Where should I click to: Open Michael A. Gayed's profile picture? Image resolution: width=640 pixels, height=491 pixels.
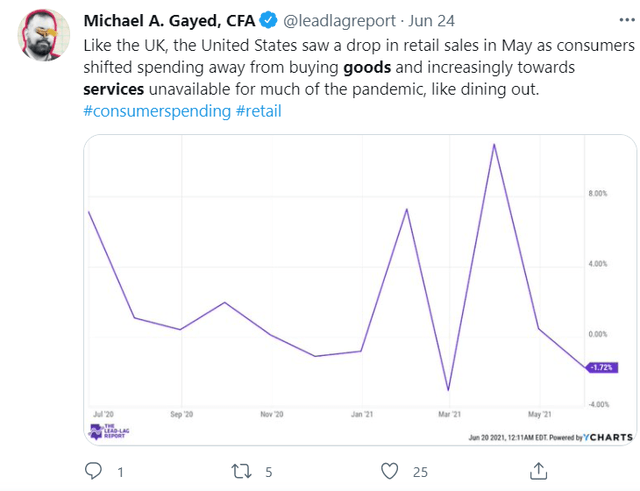point(44,35)
